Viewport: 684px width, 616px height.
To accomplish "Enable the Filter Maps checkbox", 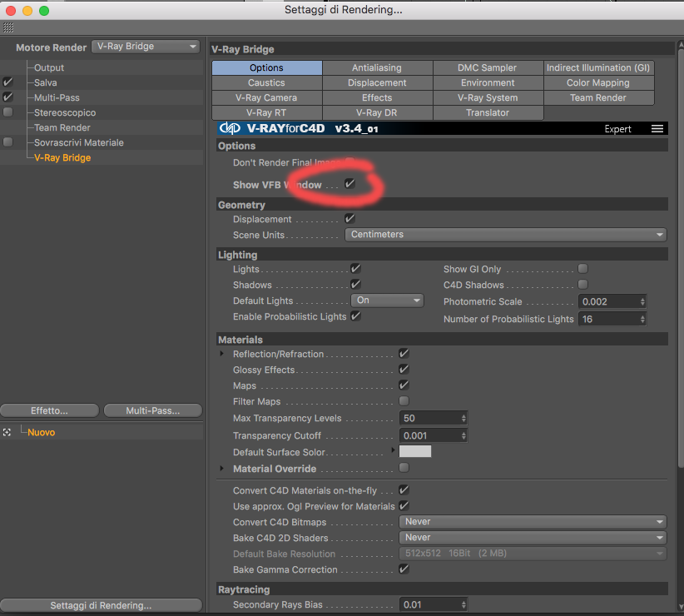I will [x=404, y=400].
